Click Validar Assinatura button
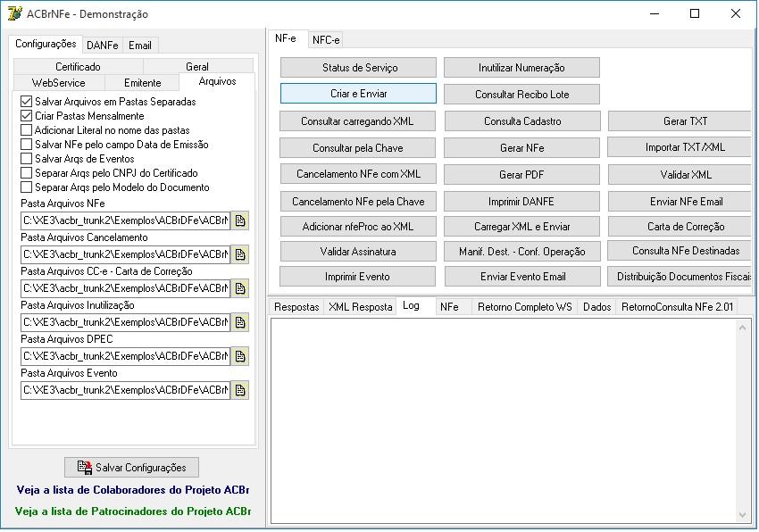The width and height of the screenshot is (759, 532). (358, 252)
